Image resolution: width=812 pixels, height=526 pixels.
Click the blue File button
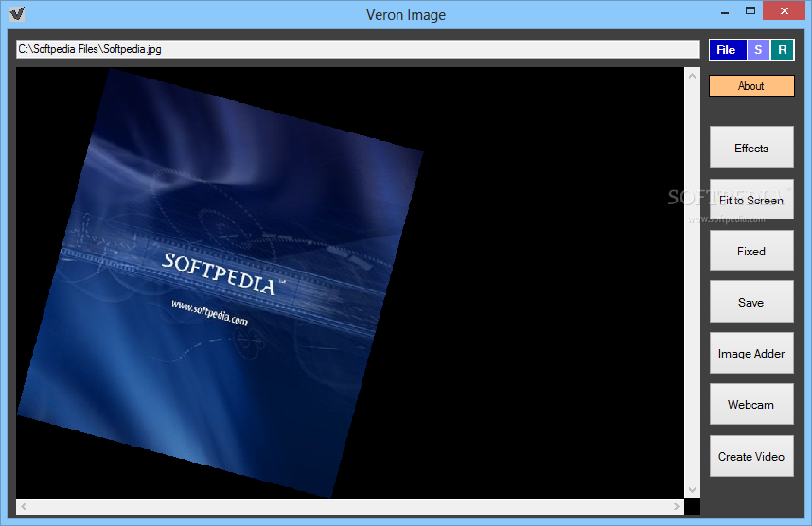coord(728,50)
